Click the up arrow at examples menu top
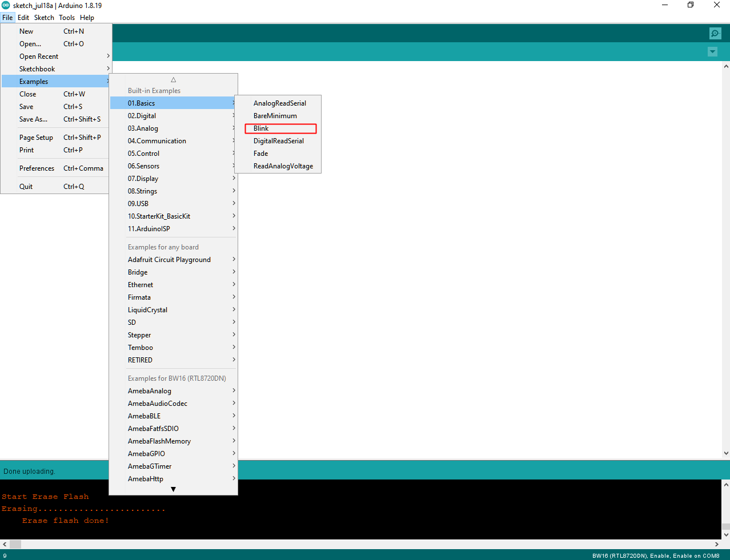The width and height of the screenshot is (730, 560). click(x=173, y=80)
